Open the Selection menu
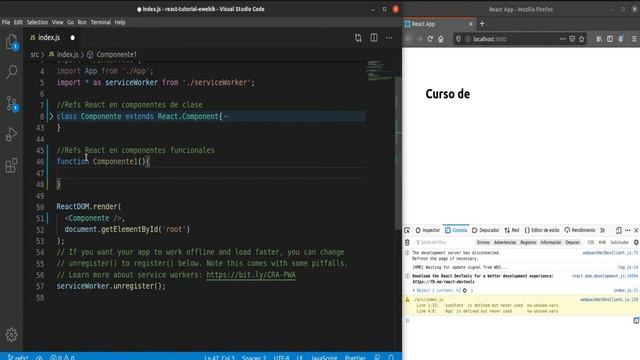This screenshot has width=640, height=360. (x=37, y=22)
